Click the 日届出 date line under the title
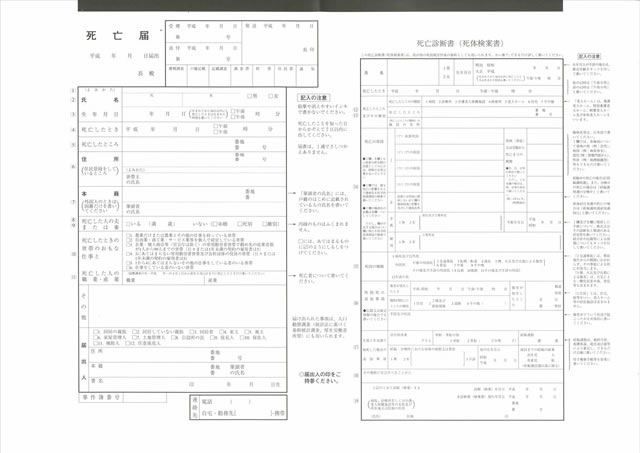 coord(125,56)
